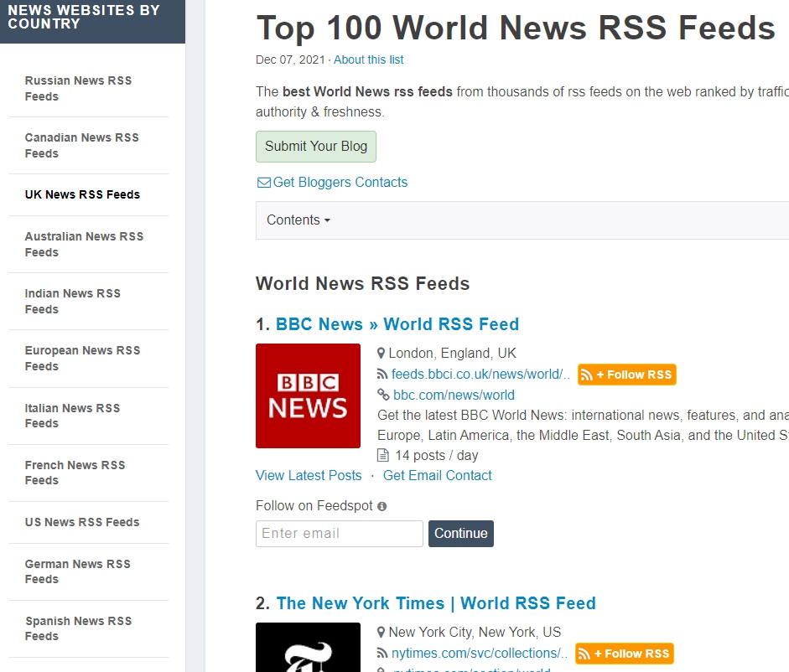Open the BBC News logo thumbnail
This screenshot has height=672, width=789.
click(308, 395)
